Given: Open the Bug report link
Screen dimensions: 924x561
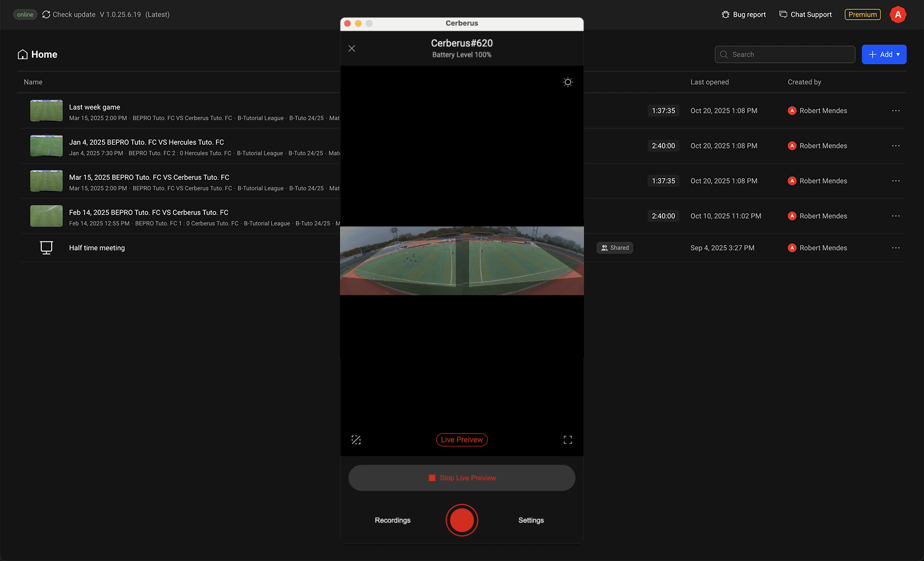Looking at the screenshot, I should point(744,14).
